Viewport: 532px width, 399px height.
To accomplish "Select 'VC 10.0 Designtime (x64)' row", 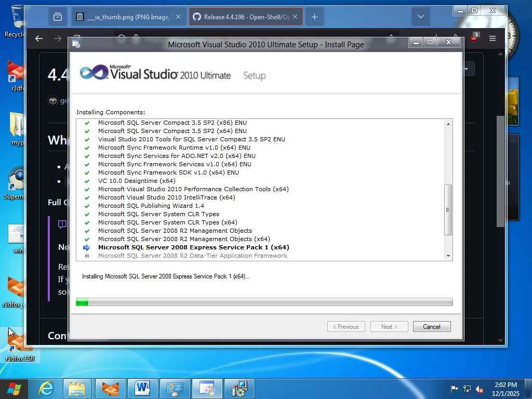I will tap(137, 181).
